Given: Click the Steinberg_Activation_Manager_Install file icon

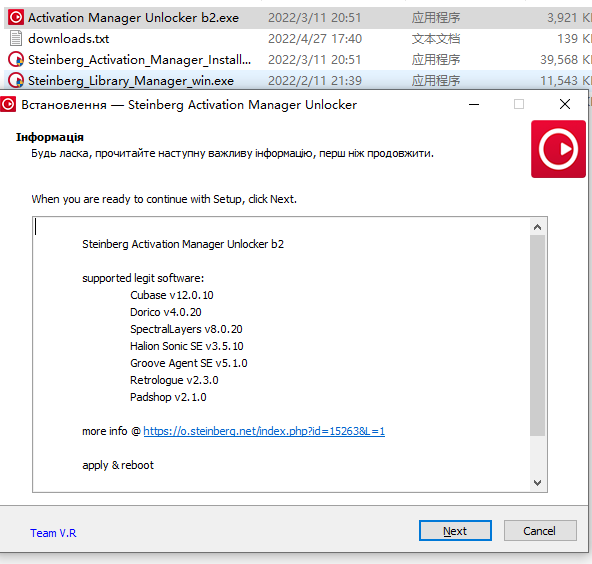Looking at the screenshot, I should click(x=16, y=59).
